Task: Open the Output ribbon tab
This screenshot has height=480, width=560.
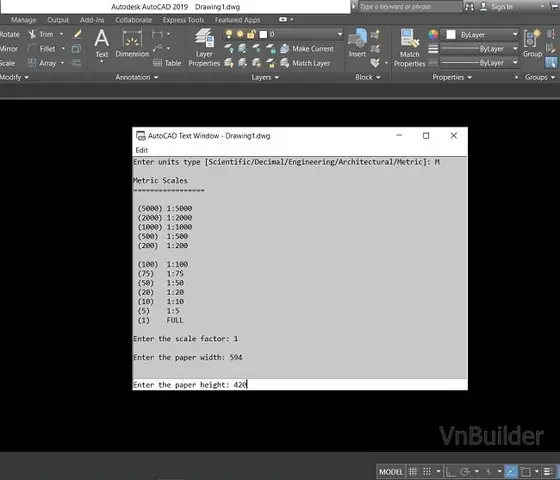Action: click(58, 20)
